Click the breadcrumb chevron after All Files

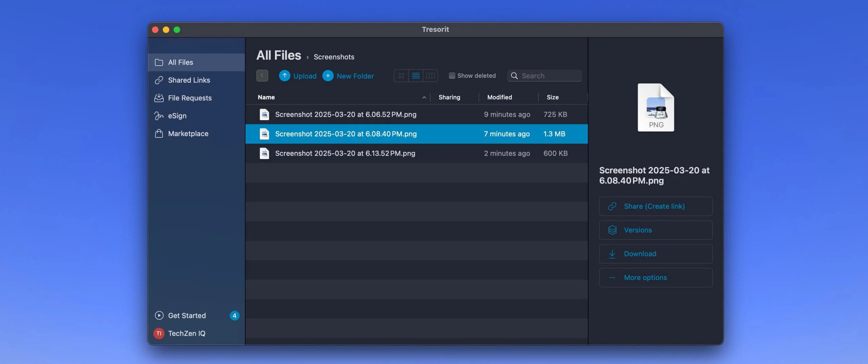307,57
